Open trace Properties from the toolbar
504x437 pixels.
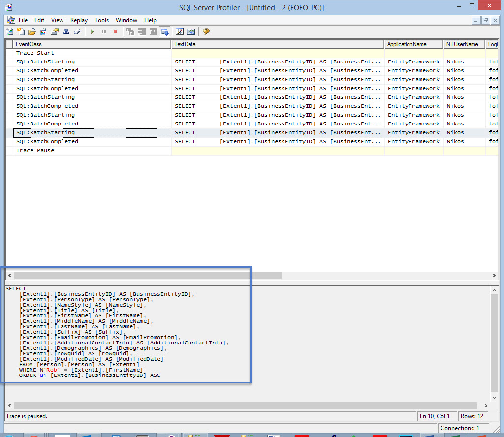pos(55,31)
